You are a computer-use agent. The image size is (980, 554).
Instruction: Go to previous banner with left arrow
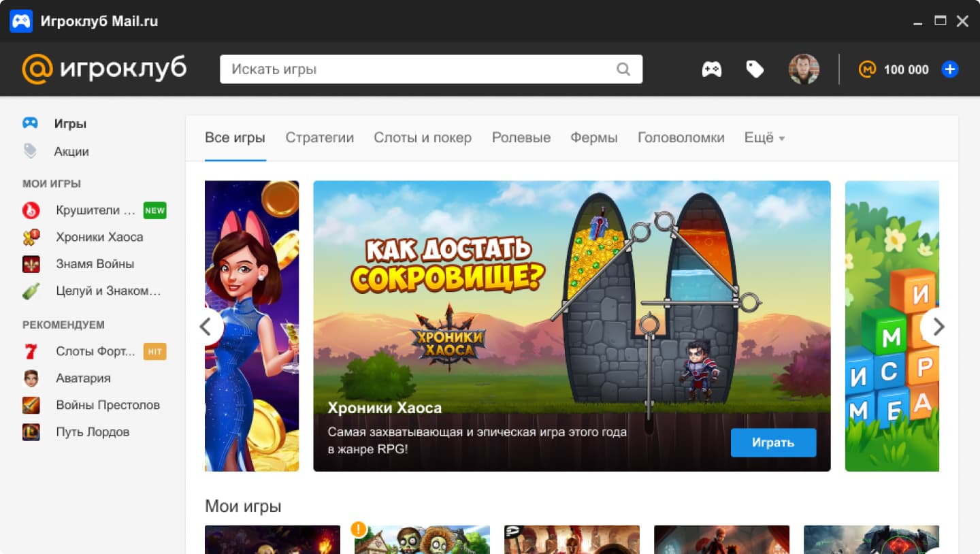coord(206,327)
